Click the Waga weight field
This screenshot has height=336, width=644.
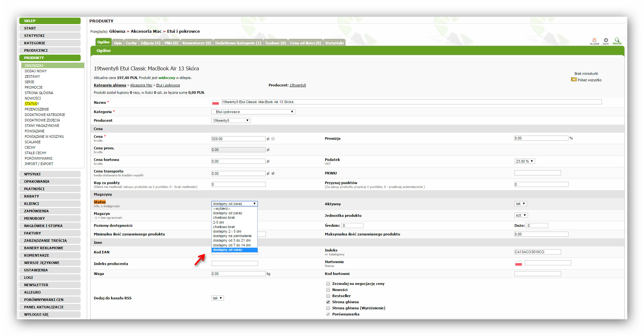[238, 274]
